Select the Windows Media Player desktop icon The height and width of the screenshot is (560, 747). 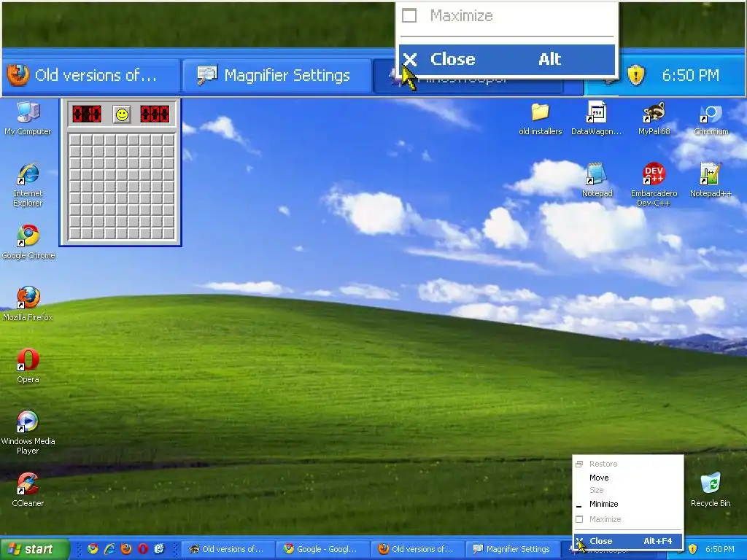[x=28, y=432]
